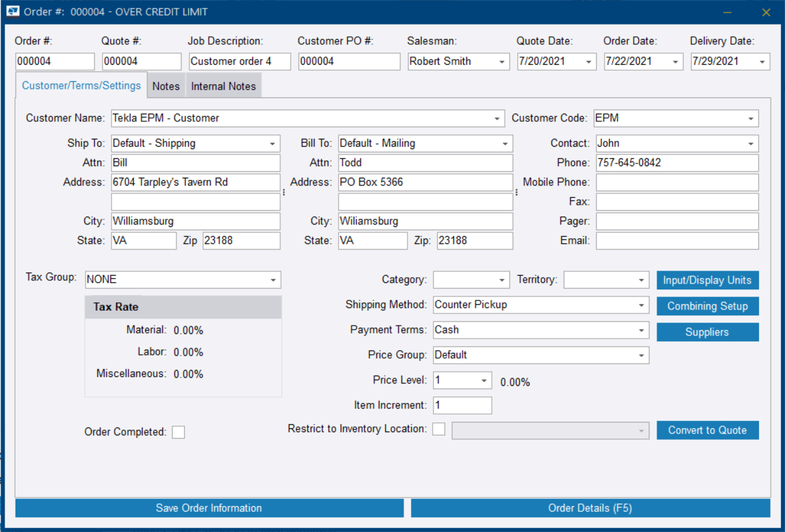The height and width of the screenshot is (532, 785).
Task: Click the Bill To address splitter handle
Action: (x=516, y=192)
